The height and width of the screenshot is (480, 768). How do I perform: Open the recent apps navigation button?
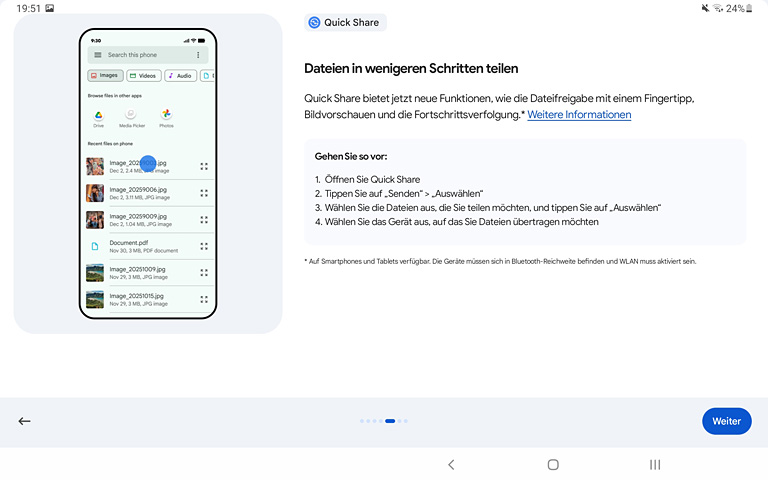tap(655, 465)
